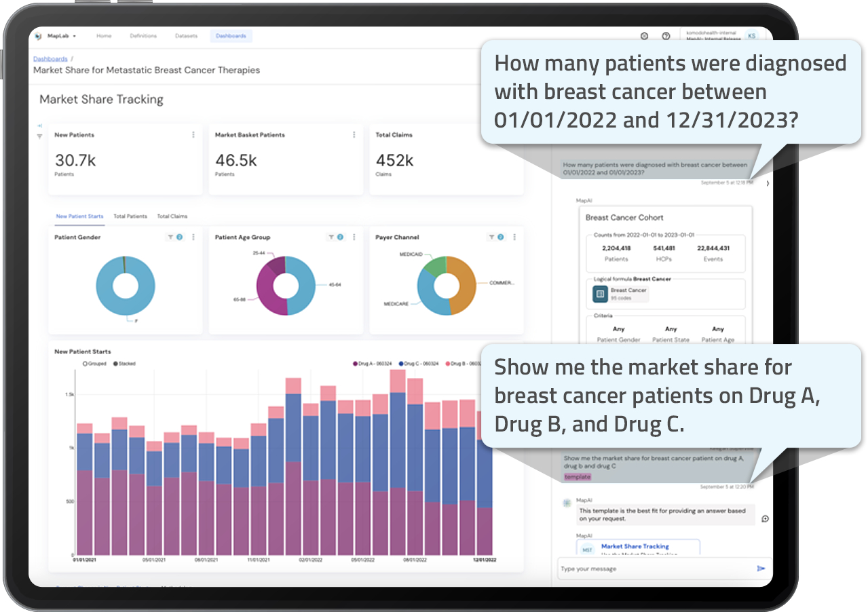Open the Market Share Tracking template link
The height and width of the screenshot is (612, 868).
635,546
